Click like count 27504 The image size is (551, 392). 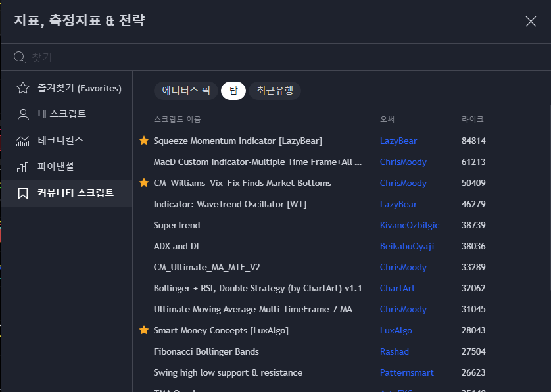pyautogui.click(x=473, y=352)
